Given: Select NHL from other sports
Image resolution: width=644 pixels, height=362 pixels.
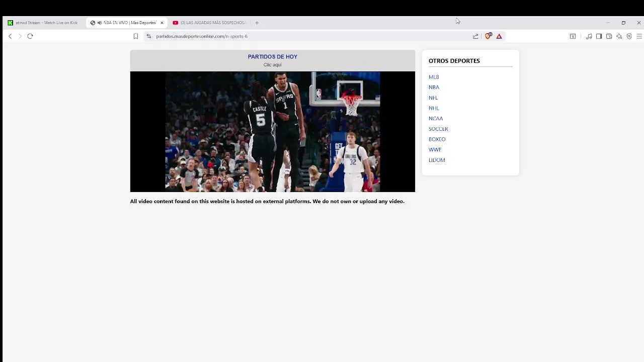Looking at the screenshot, I should click(434, 108).
